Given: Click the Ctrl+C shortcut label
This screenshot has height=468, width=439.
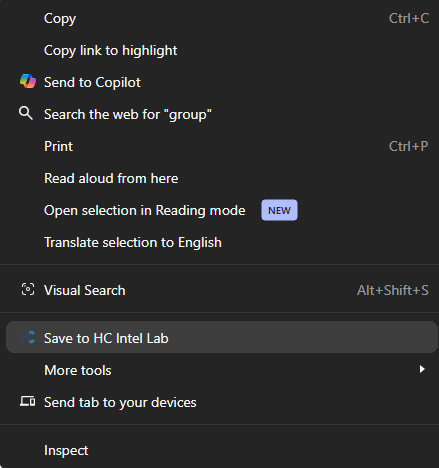Looking at the screenshot, I should pos(409,18).
